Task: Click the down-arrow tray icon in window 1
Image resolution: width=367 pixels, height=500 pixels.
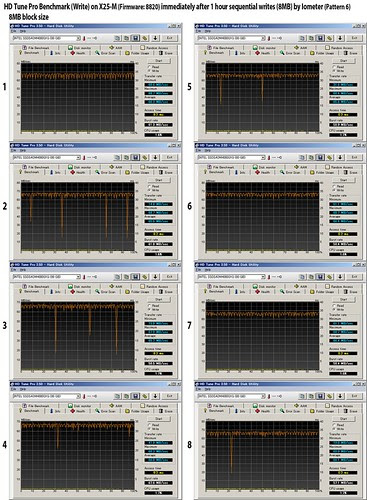Action: point(155,38)
